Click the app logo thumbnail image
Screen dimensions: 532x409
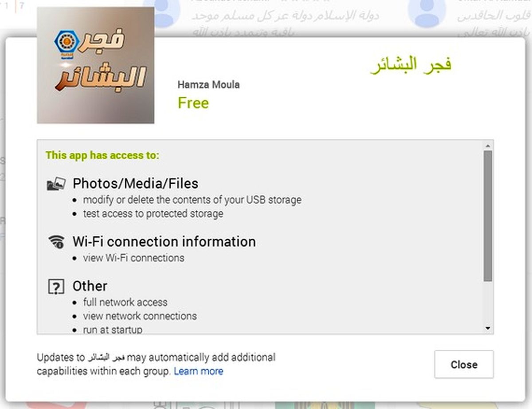click(x=96, y=65)
